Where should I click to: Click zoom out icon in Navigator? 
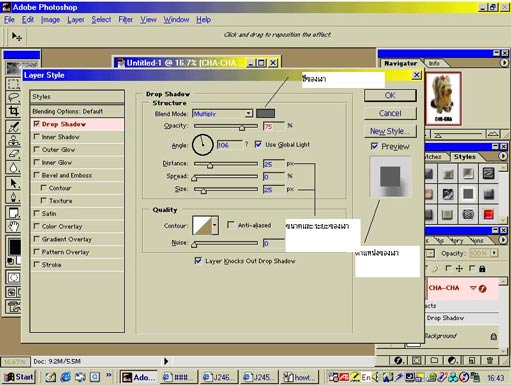(438, 135)
